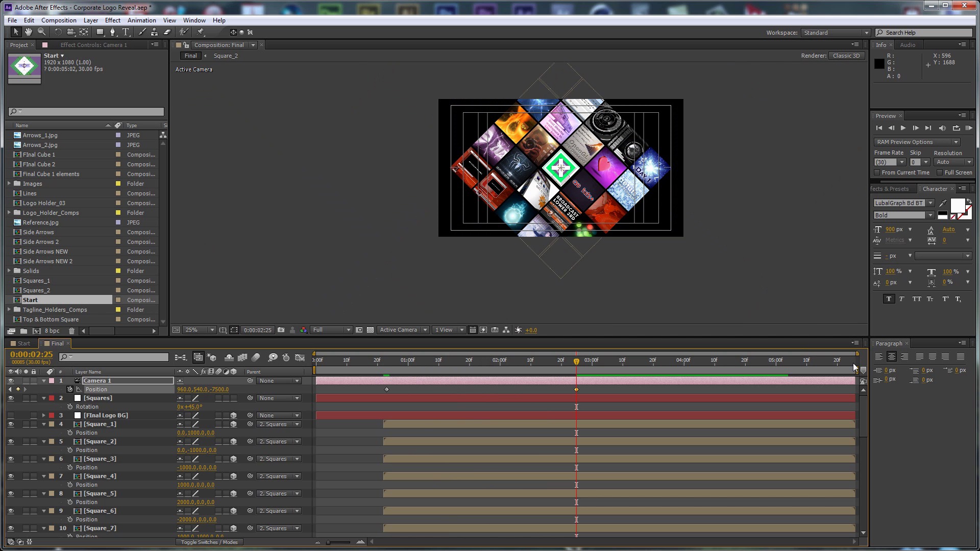Select the Roto Brush tool
Image resolution: width=980 pixels, height=551 pixels.
click(184, 32)
